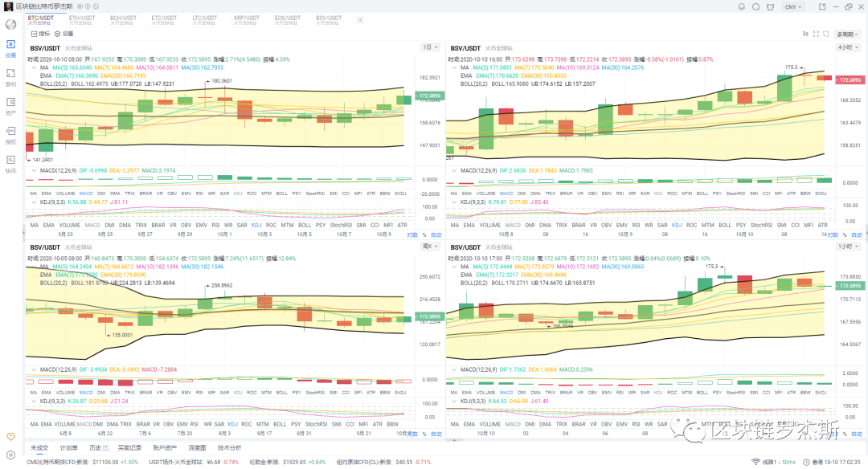Click the second small icon after the profile name
Screen dimensions: 868x469
pyautogui.click(x=88, y=6)
